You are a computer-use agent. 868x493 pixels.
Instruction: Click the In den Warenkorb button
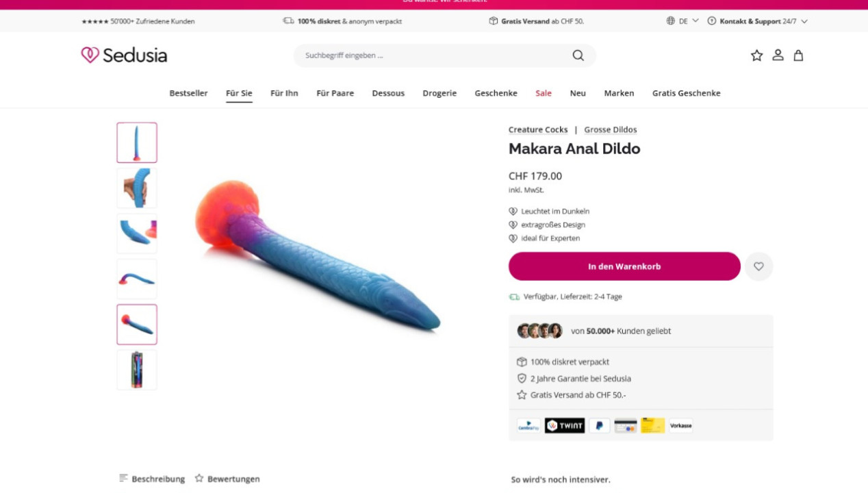(624, 266)
